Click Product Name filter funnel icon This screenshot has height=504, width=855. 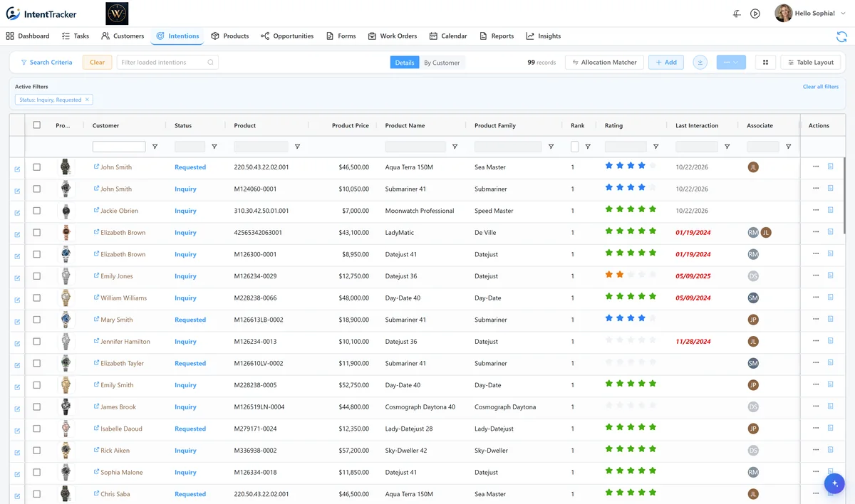[455, 147]
